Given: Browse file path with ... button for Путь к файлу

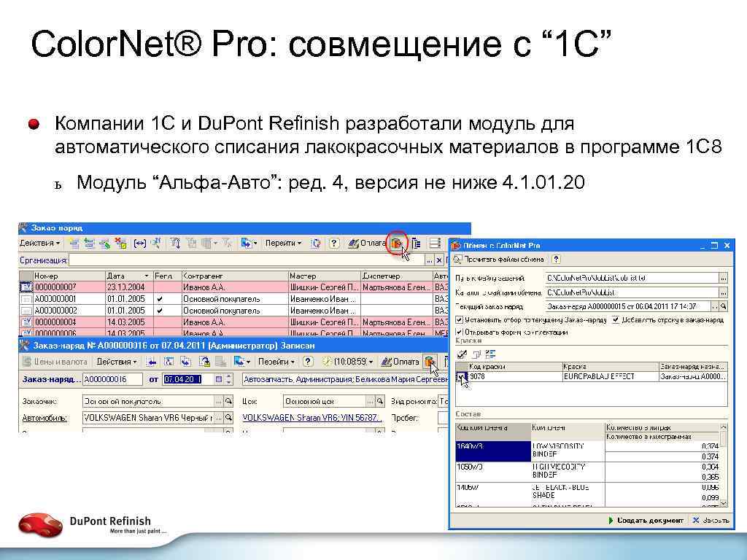Looking at the screenshot, I should [x=723, y=277].
